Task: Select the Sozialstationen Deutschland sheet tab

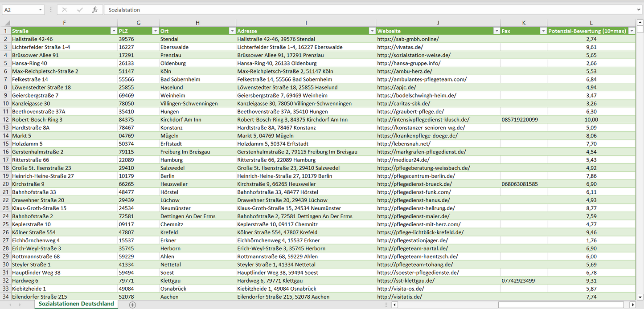Action: pos(76,304)
